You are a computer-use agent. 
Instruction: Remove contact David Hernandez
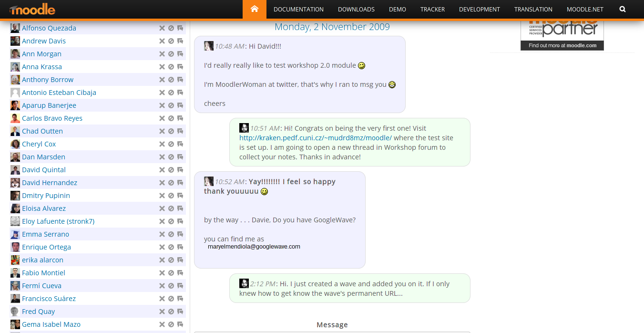[x=162, y=183]
